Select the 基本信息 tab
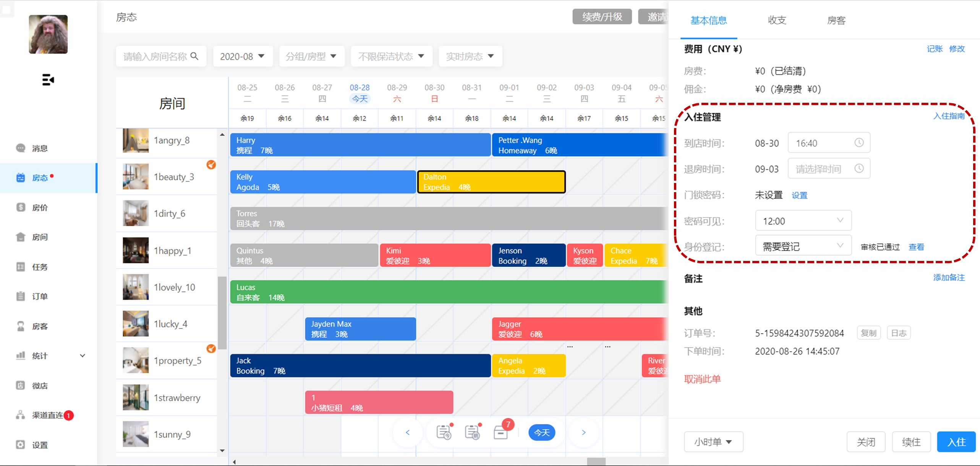The width and height of the screenshot is (980, 466). (x=708, y=20)
